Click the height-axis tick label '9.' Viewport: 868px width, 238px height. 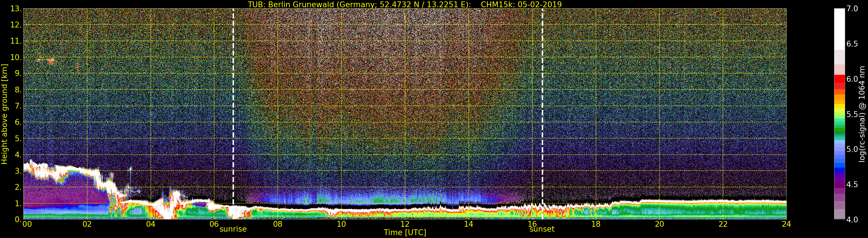[x=18, y=73]
